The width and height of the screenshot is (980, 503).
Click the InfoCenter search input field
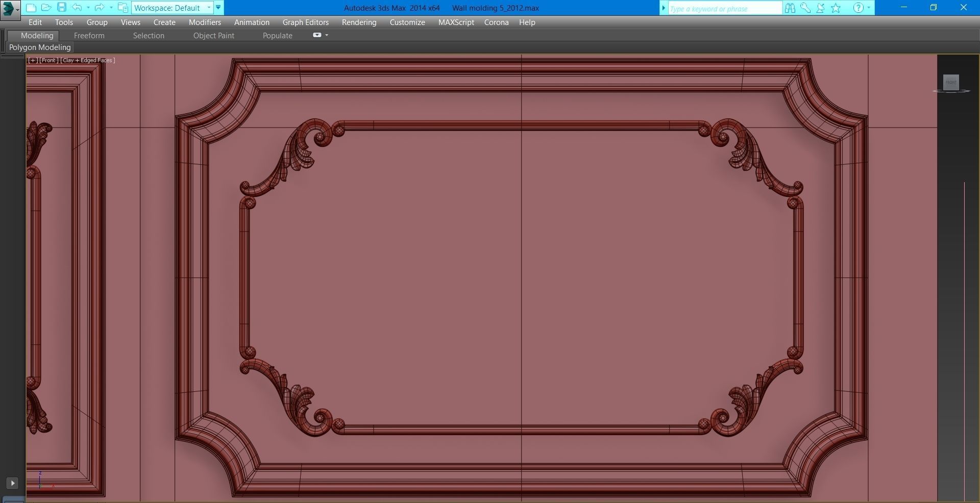[x=725, y=8]
